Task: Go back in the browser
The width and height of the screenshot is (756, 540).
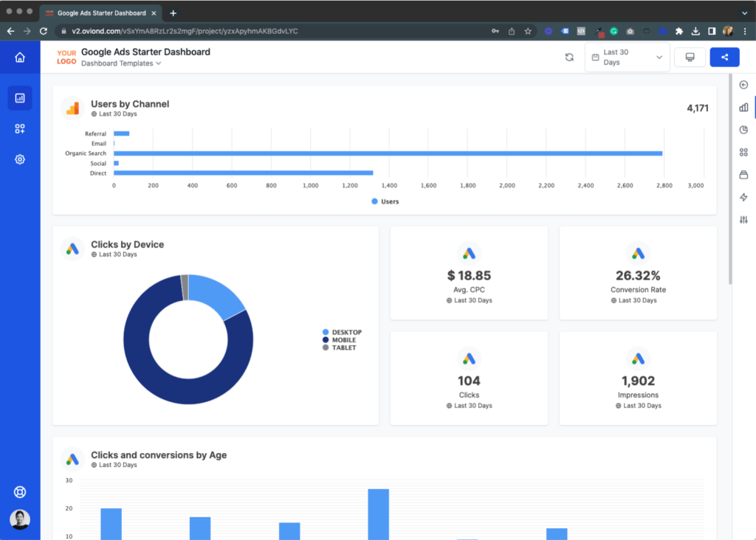Action: coord(10,31)
